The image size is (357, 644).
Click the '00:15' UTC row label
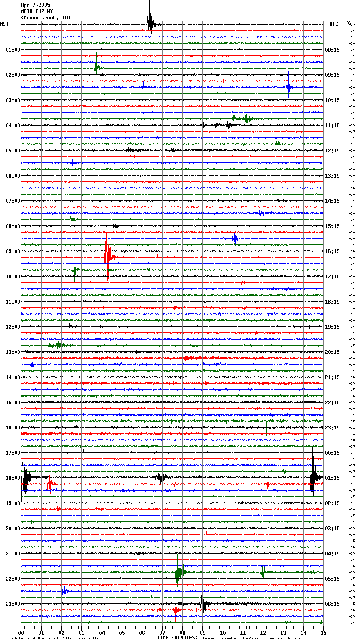tap(332, 453)
